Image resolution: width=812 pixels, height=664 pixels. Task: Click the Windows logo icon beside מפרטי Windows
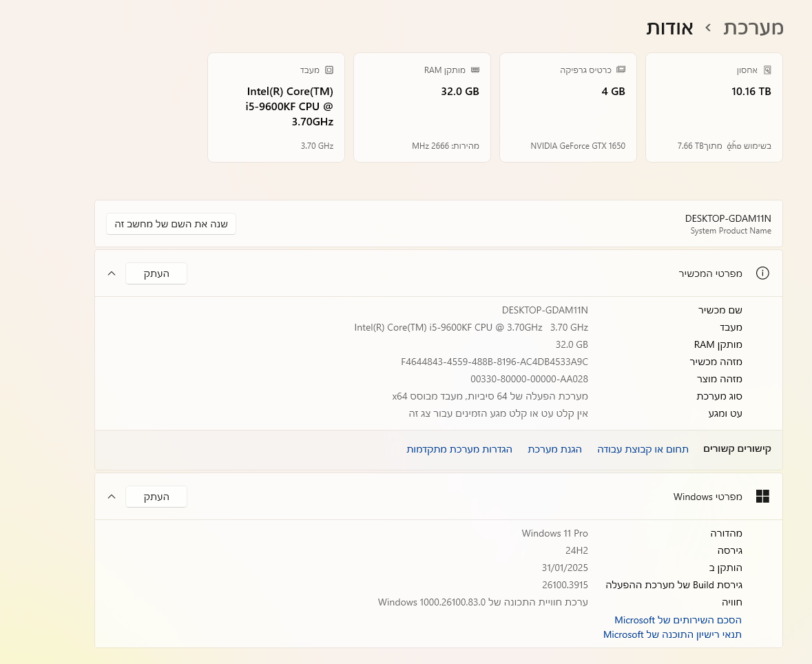coord(762,496)
